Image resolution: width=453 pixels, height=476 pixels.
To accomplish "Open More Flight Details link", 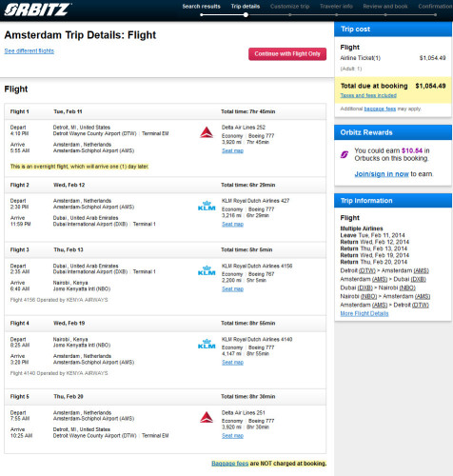I will tap(364, 313).
